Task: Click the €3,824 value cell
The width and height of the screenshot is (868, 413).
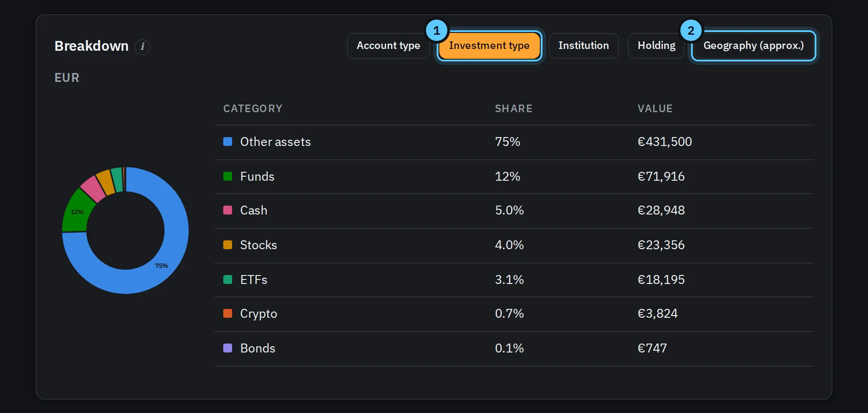Action: [658, 313]
